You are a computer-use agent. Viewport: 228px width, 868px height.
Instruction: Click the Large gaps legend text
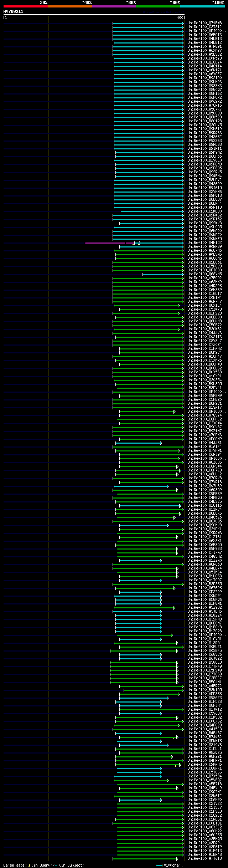44,865
